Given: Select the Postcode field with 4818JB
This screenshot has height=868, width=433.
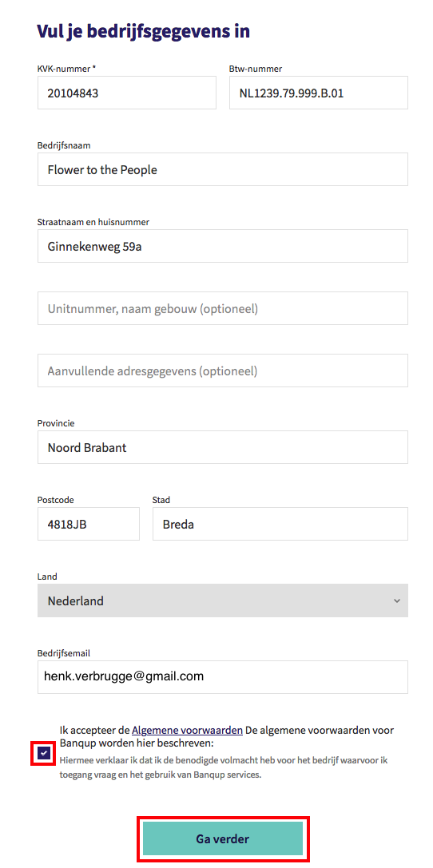Looking at the screenshot, I should pyautogui.click(x=89, y=524).
